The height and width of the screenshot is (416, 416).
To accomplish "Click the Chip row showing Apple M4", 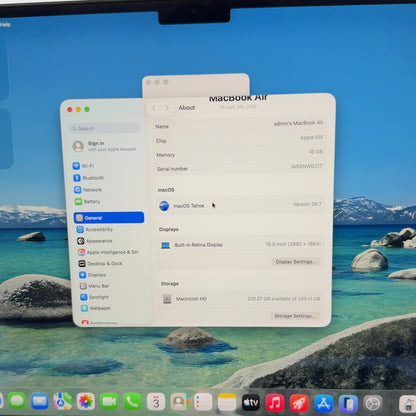I will pyautogui.click(x=239, y=139).
